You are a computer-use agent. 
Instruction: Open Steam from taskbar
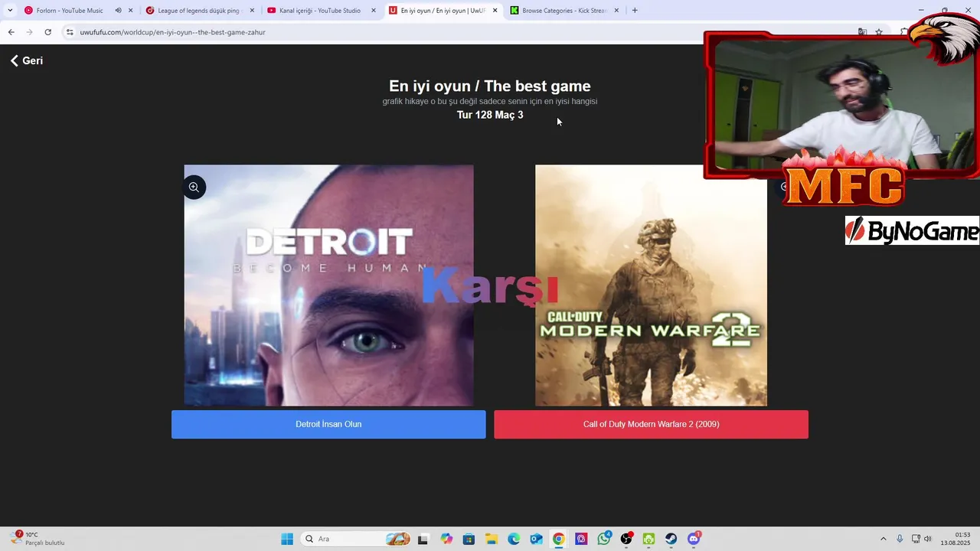point(671,539)
